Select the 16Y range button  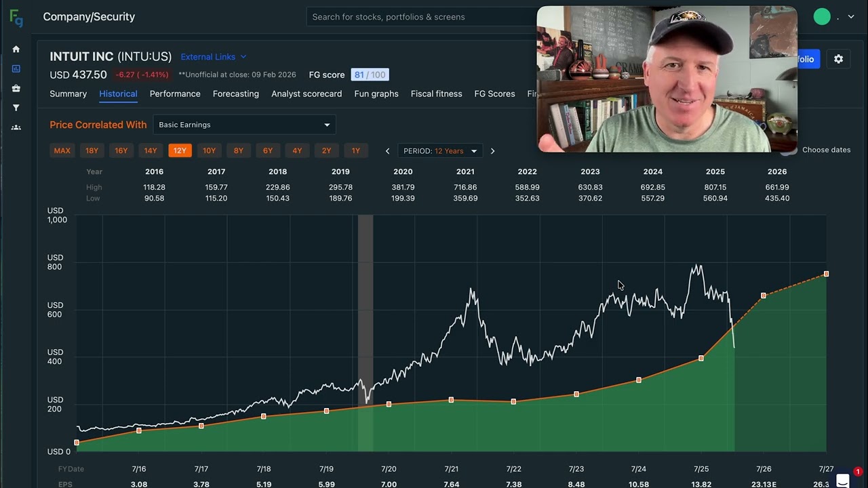121,150
